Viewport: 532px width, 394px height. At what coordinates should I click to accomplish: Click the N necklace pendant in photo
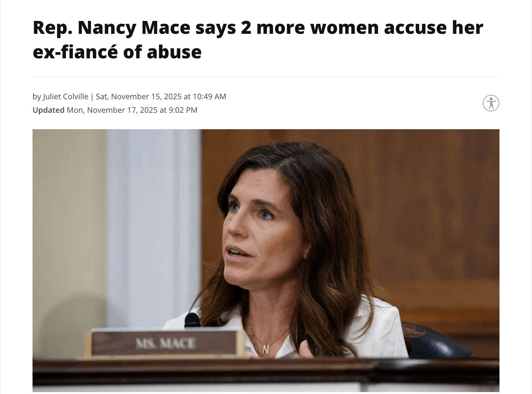pos(266,350)
